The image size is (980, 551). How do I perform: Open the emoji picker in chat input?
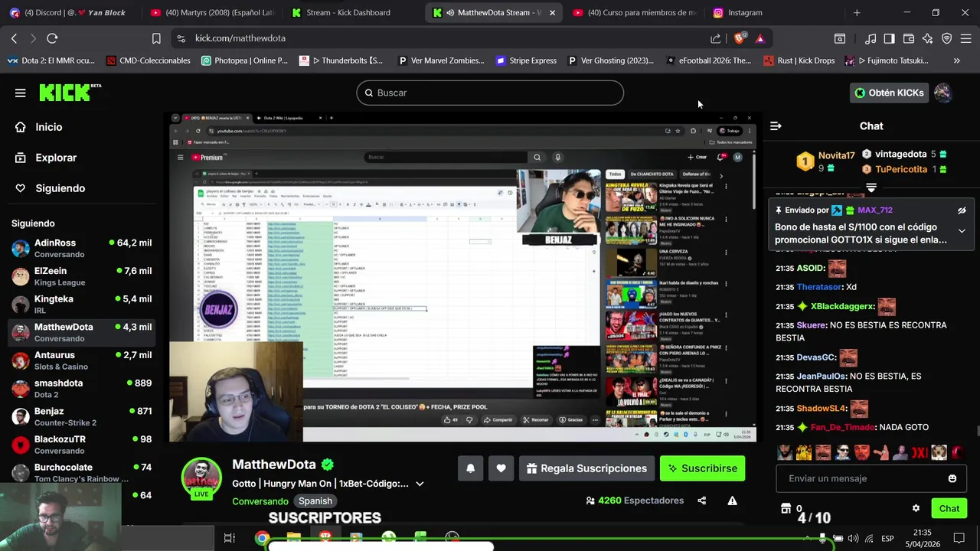(952, 478)
